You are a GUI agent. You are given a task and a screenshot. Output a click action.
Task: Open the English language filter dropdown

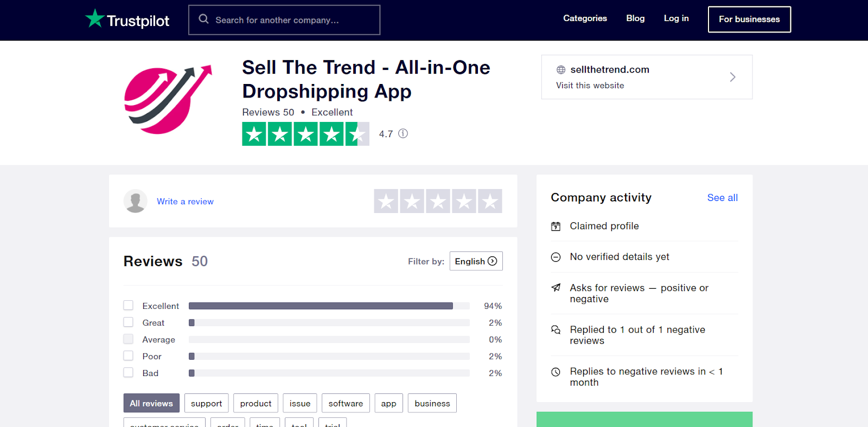(x=476, y=261)
